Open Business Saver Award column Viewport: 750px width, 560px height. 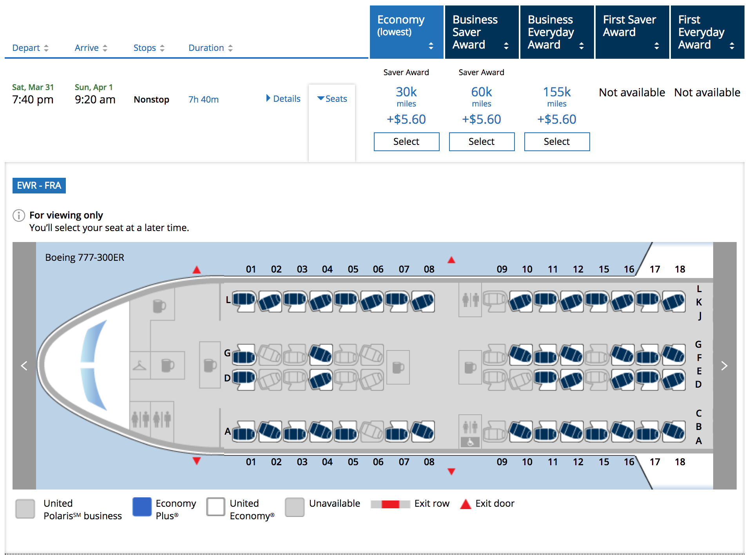point(482,32)
